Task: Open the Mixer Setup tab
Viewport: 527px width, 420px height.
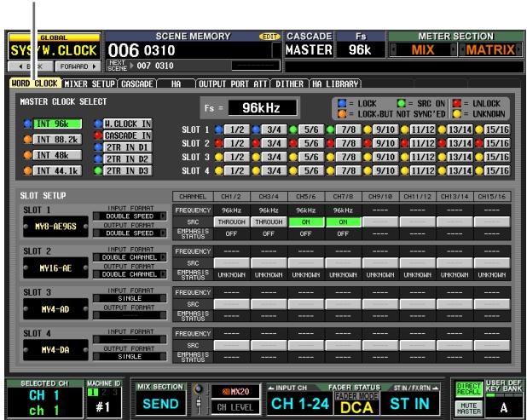Action: tap(90, 83)
